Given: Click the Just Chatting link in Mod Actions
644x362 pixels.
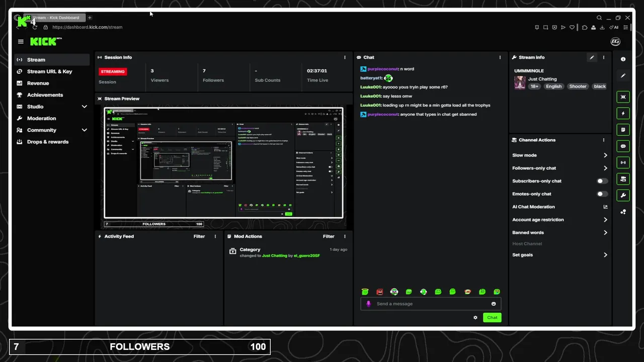Looking at the screenshot, I should 275,256.
